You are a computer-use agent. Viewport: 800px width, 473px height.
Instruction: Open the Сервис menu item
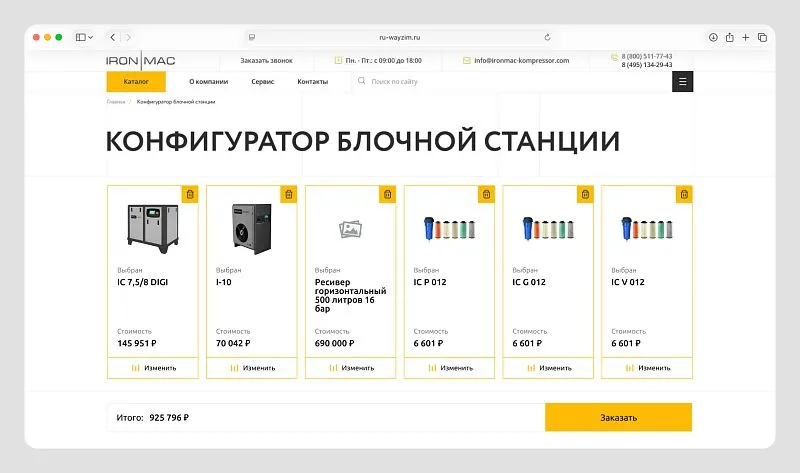(262, 82)
